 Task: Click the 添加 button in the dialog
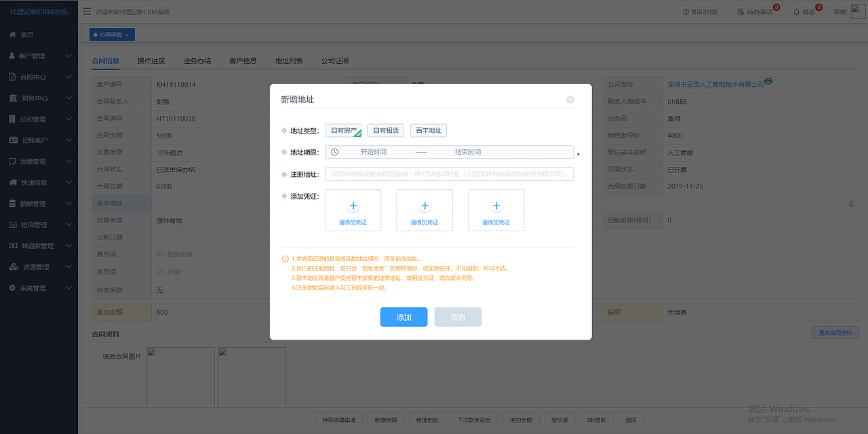click(403, 317)
